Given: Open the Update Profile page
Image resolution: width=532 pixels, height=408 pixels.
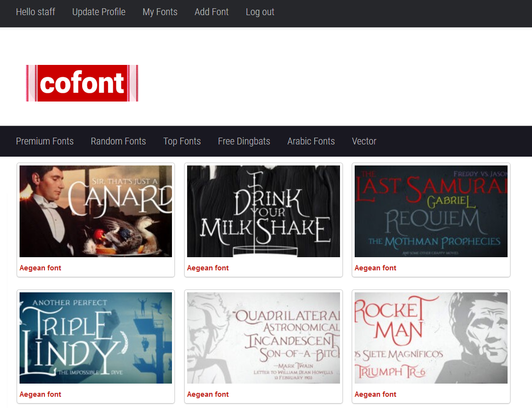Looking at the screenshot, I should (x=99, y=12).
